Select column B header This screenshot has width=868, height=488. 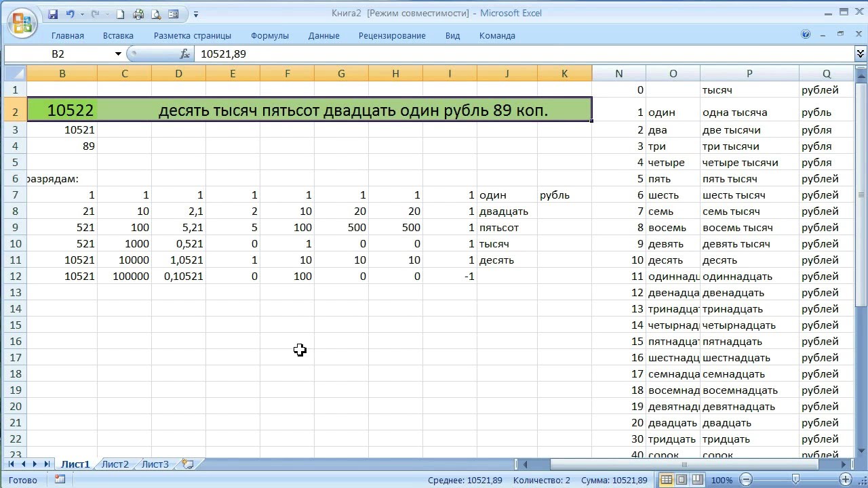(62, 73)
